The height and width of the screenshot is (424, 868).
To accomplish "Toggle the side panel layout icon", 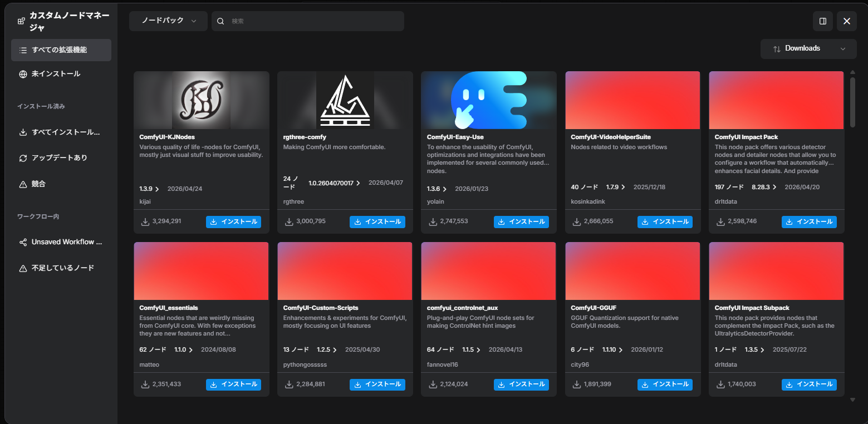I will coord(823,21).
